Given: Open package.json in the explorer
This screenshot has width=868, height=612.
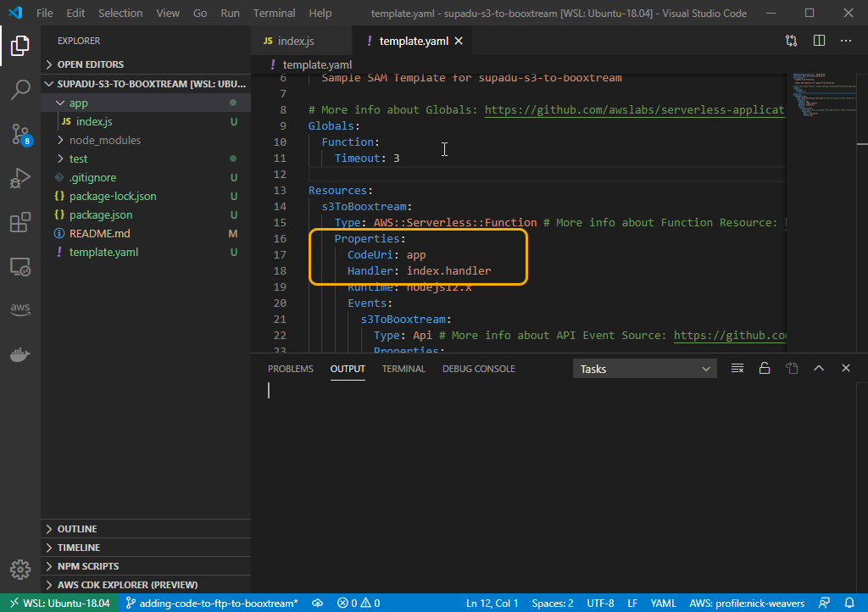Looking at the screenshot, I should tap(146, 214).
